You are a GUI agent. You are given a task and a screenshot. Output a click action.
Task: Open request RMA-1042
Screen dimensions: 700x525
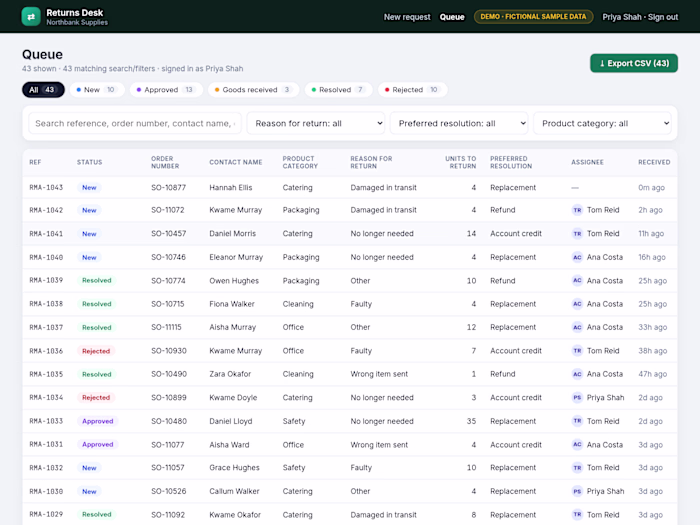tap(350, 210)
